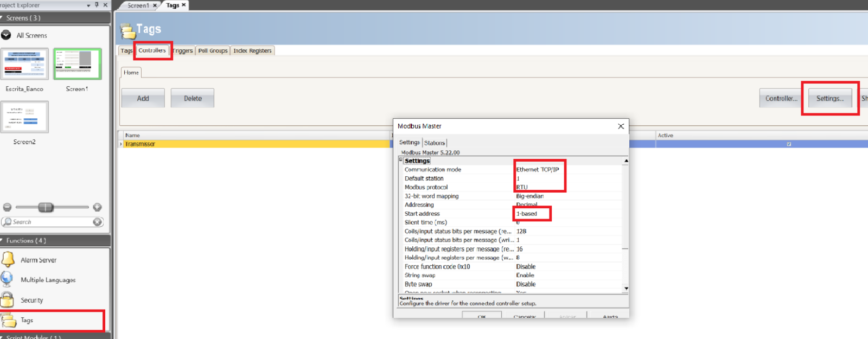
Task: Clear the search box with the x icon
Action: point(98,222)
